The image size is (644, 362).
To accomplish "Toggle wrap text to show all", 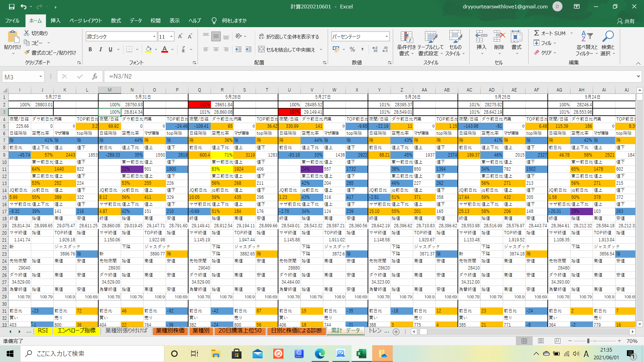I will 289,37.
